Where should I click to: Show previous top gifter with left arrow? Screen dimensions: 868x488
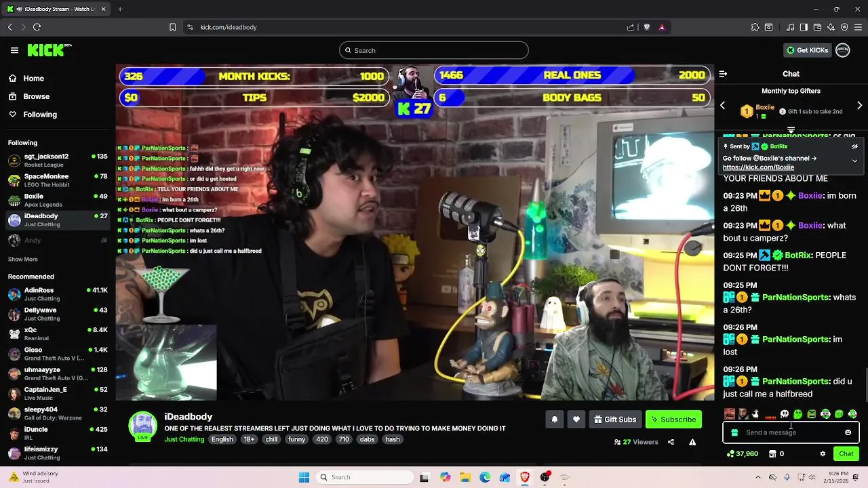[722, 106]
